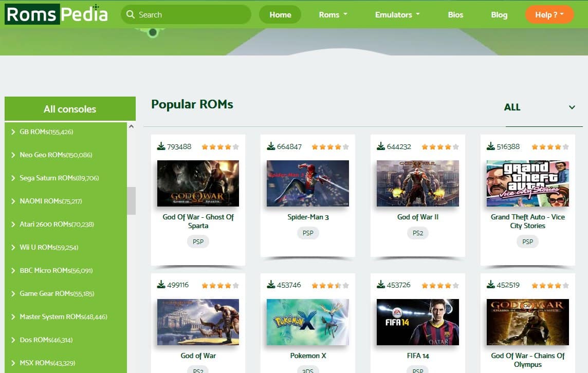Click the download icon beside 516388

[490, 146]
